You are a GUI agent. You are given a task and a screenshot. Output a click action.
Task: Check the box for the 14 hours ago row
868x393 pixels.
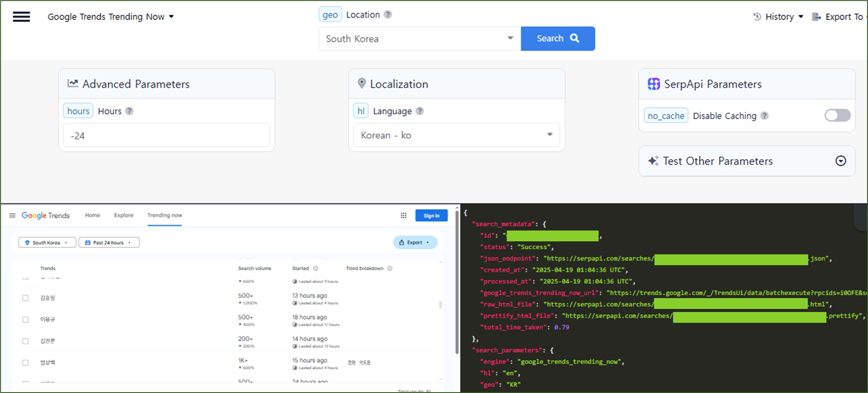click(26, 341)
